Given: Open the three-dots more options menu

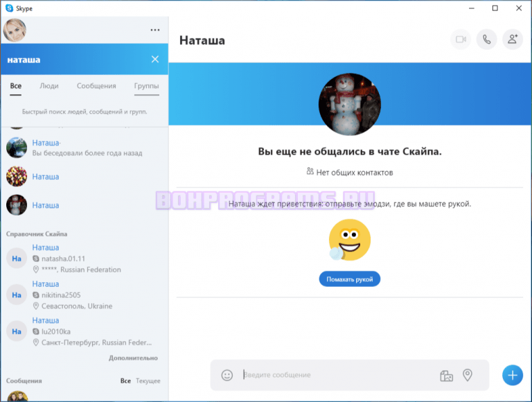Looking at the screenshot, I should click(155, 30).
